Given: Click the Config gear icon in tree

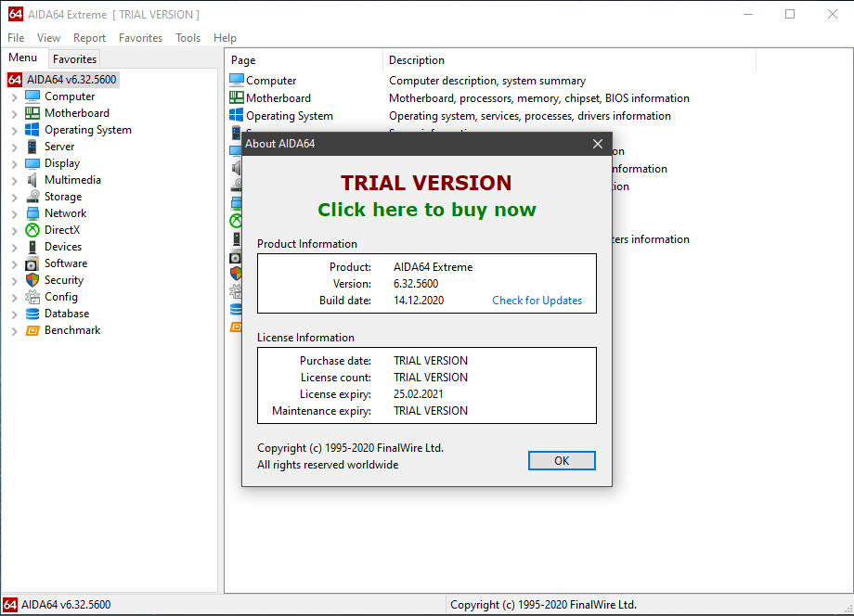Looking at the screenshot, I should (32, 297).
